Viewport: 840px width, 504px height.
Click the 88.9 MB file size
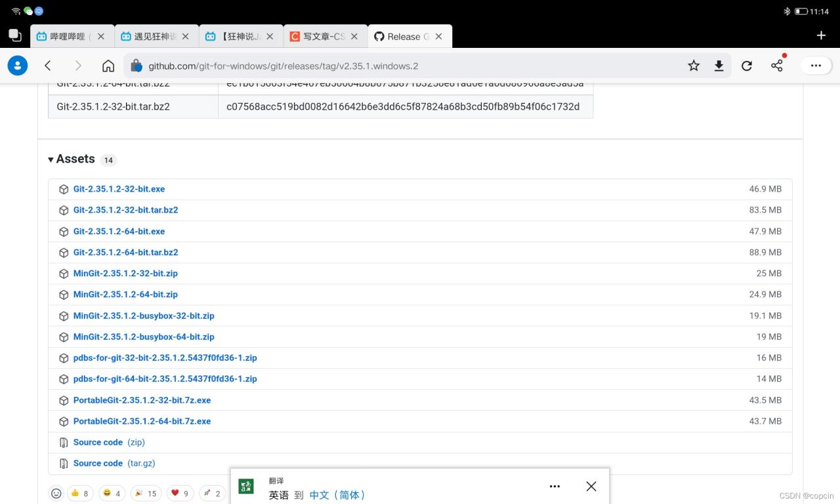point(765,252)
